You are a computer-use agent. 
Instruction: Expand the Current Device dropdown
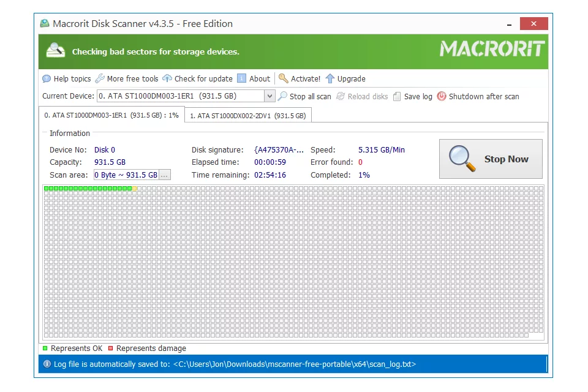269,96
